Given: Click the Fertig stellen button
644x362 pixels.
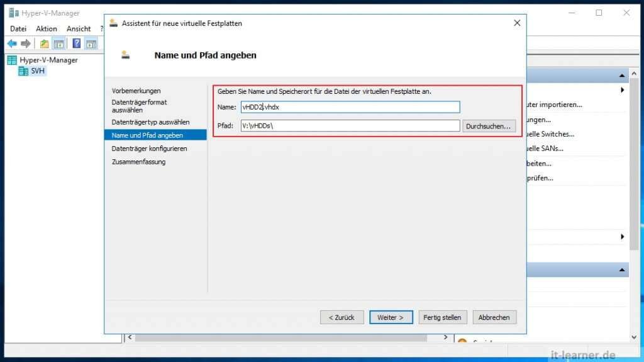Looking at the screenshot, I should click(x=442, y=317).
